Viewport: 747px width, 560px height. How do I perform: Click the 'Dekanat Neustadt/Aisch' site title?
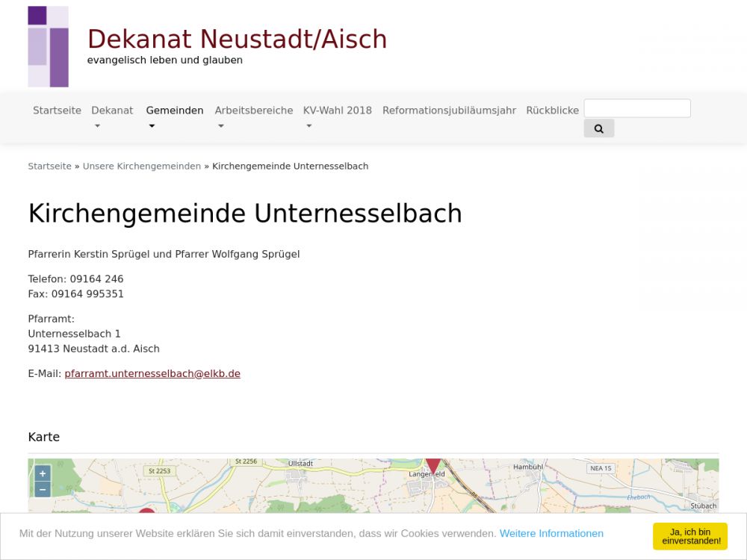pyautogui.click(x=237, y=40)
